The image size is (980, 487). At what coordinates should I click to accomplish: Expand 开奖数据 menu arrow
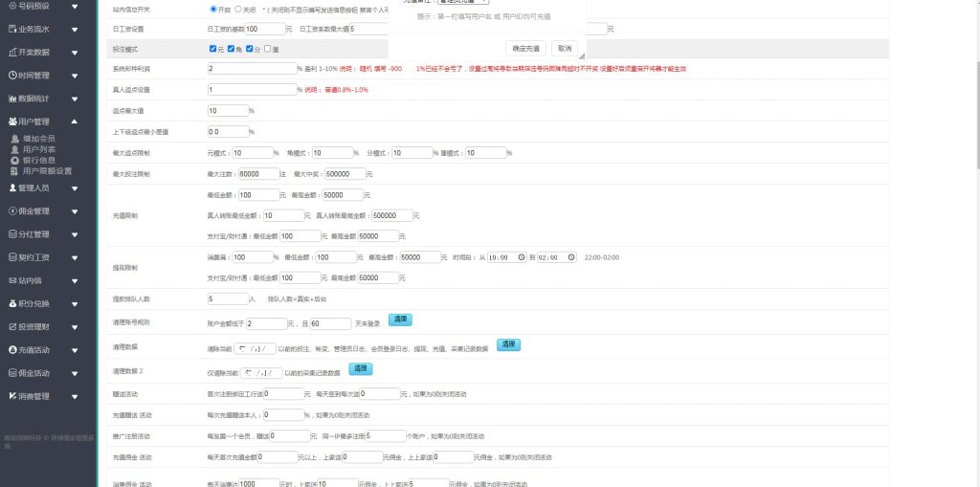[x=75, y=53]
